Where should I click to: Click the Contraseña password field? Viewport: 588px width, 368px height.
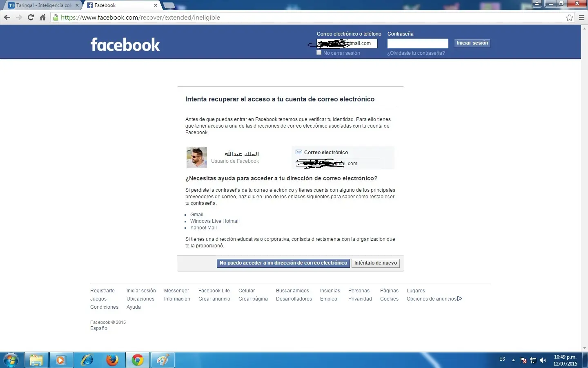418,43
